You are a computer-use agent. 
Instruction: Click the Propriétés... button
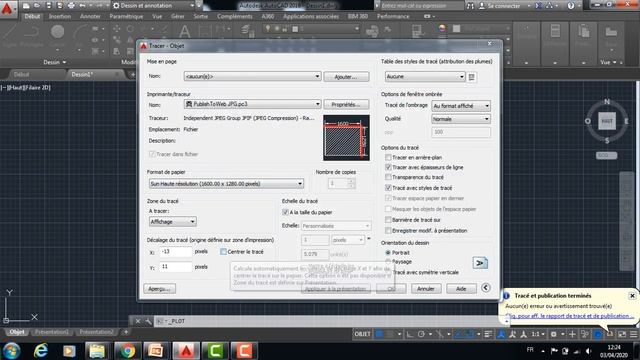coord(346,104)
